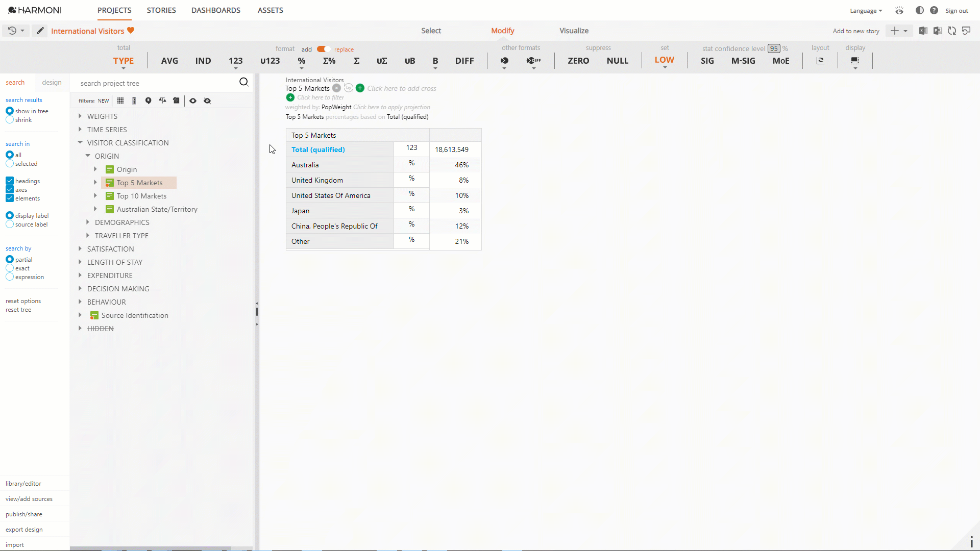Show hidden items crossed-eye filter
This screenshot has height=551, width=980.
[207, 101]
